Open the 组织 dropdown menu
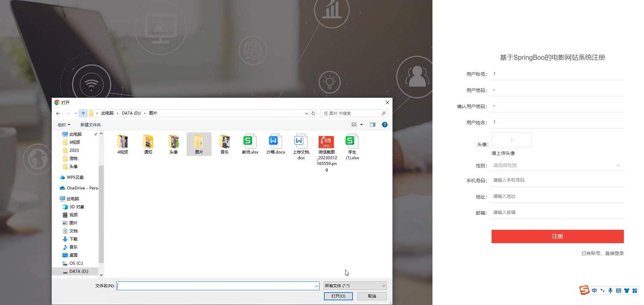Screen dimensions: 644x305 click(64, 125)
